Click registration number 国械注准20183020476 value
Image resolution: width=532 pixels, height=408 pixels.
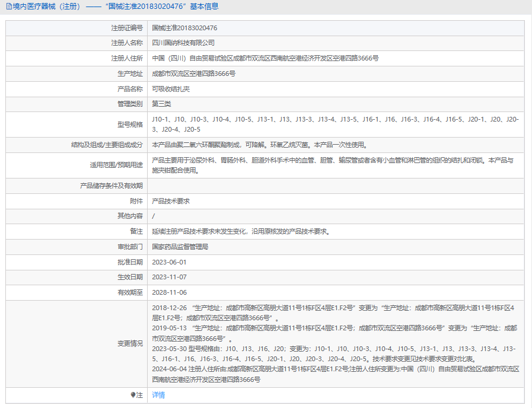[x=184, y=28]
